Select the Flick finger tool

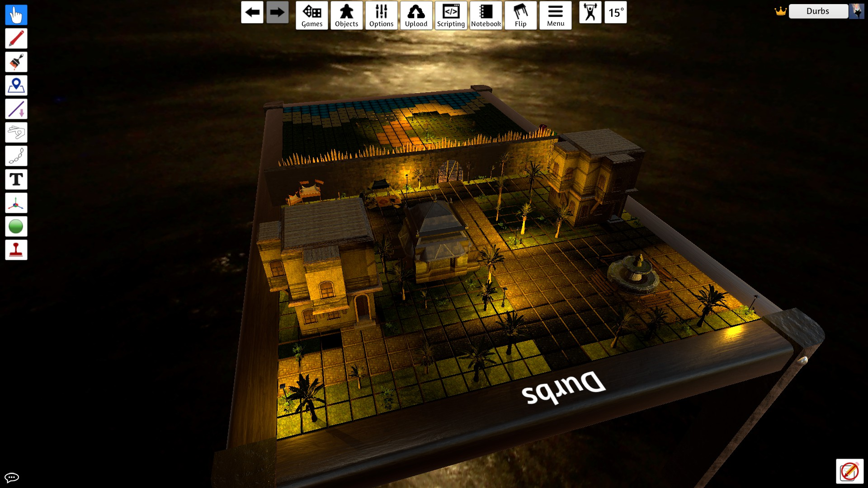point(16,132)
